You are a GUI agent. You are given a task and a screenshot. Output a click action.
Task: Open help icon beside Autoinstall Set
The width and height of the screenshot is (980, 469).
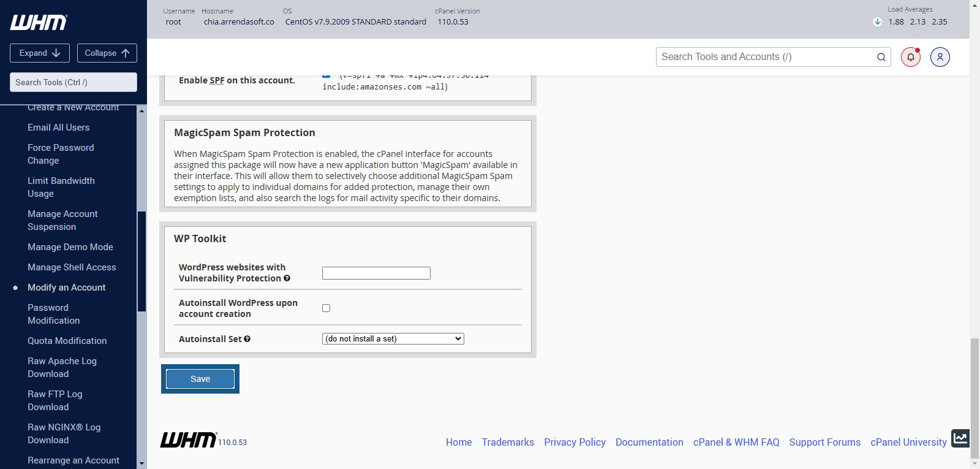247,338
